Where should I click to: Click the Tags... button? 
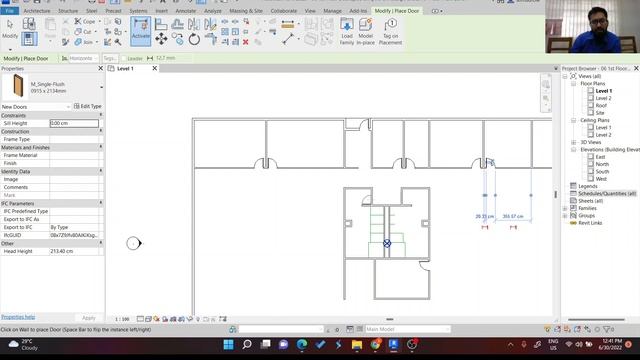(x=110, y=58)
